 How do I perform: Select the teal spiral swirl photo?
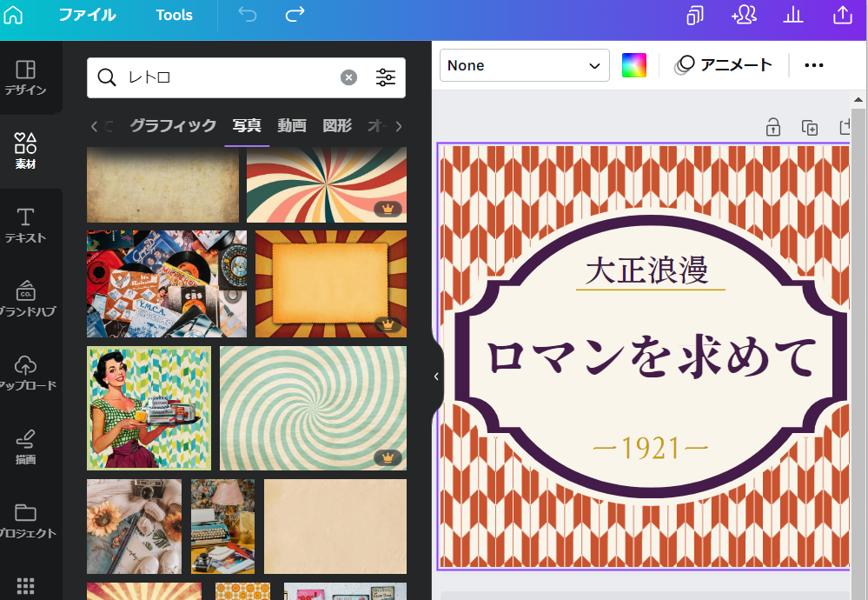[314, 409]
